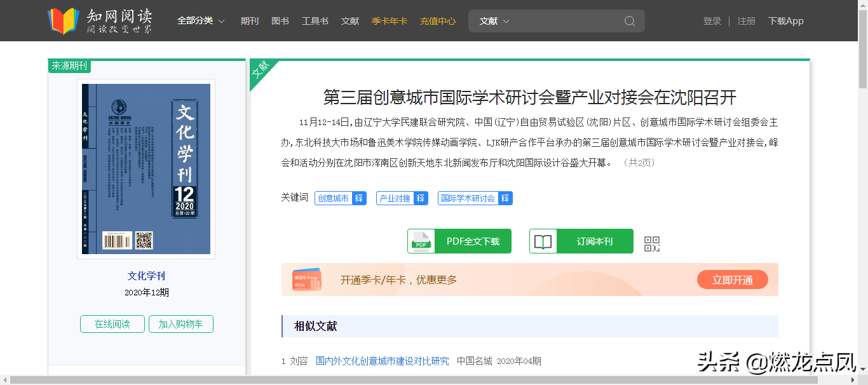Click the membership card icon in the promo banner
Viewport: 868px width, 385px height.
(306, 279)
